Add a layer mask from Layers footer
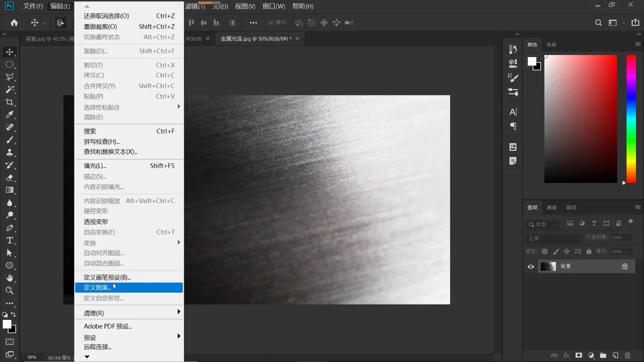 (x=579, y=355)
